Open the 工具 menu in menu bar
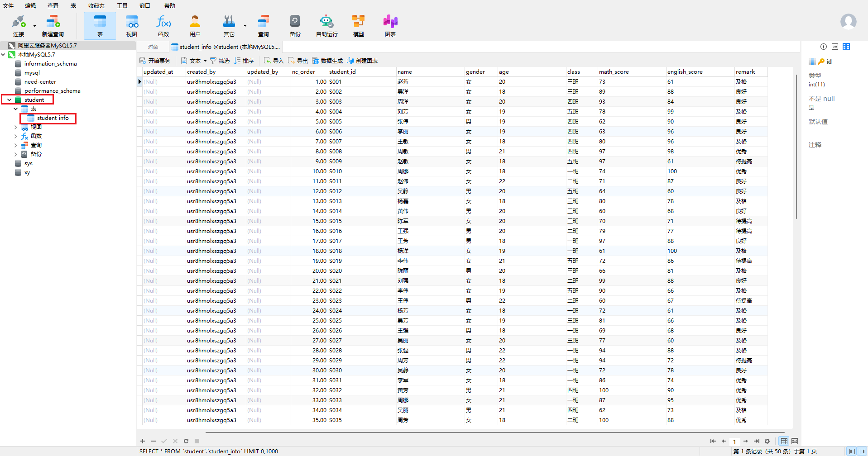This screenshot has height=456, width=868. (122, 6)
